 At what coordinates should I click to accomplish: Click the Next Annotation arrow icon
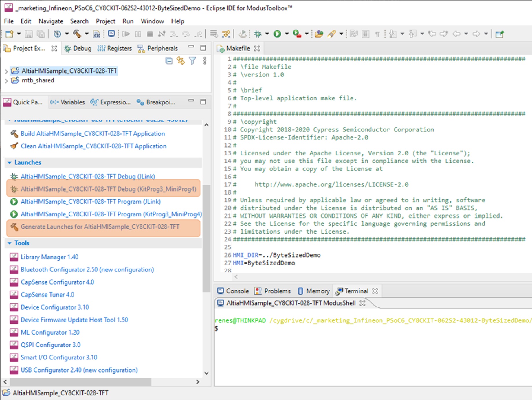click(x=393, y=34)
